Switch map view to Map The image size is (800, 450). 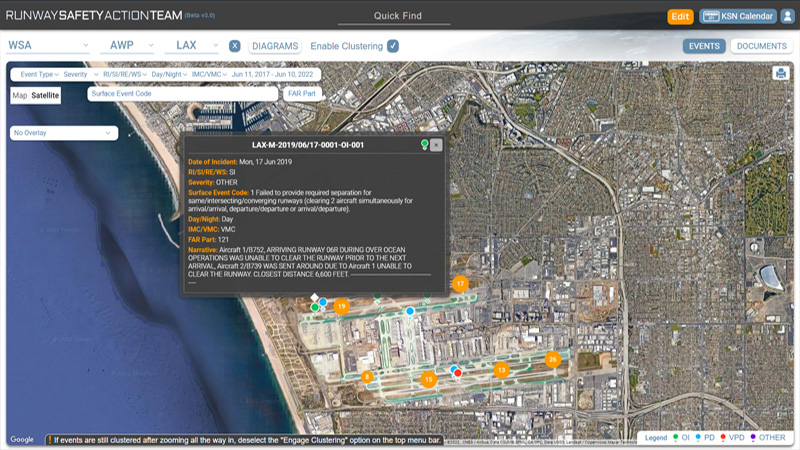19,95
